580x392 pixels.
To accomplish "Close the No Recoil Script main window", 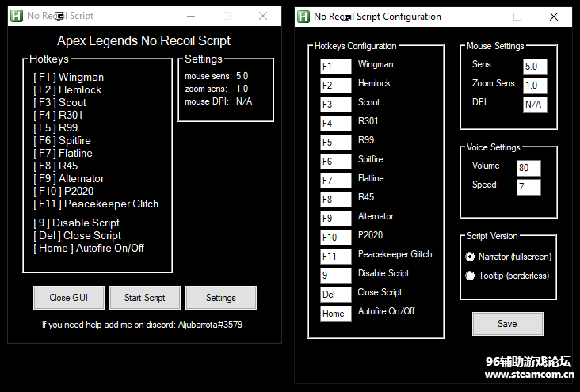I will pyautogui.click(x=263, y=16).
